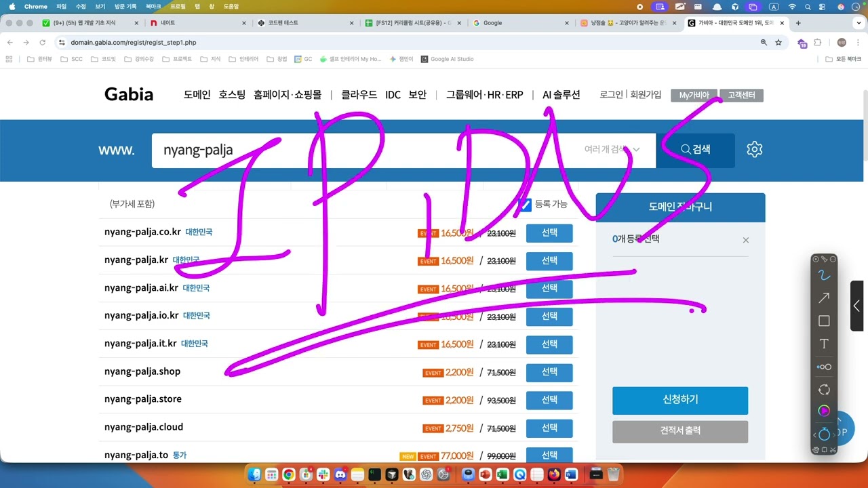Open the 여러 개 검색 dropdown

pyautogui.click(x=612, y=150)
